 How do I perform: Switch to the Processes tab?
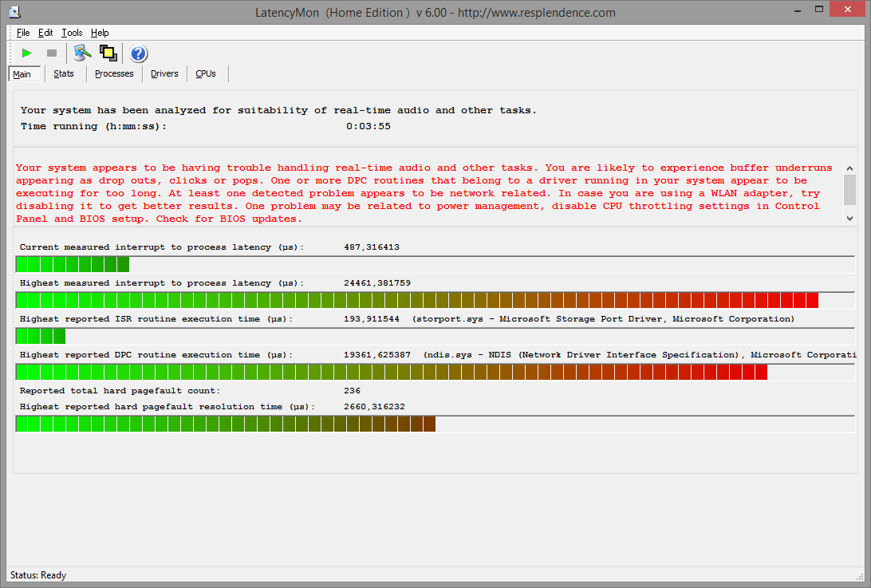click(114, 74)
